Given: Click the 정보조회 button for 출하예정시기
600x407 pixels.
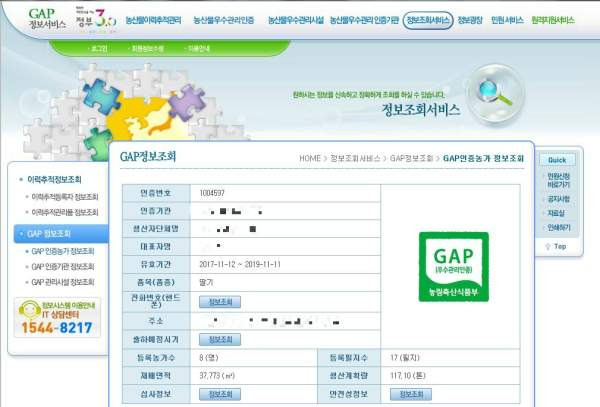Looking at the screenshot, I should [220, 339].
